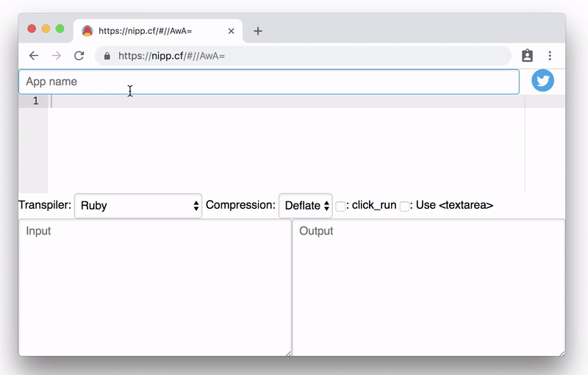This screenshot has width=588, height=375.
Task: Click the browser forward arrow
Action: click(57, 56)
